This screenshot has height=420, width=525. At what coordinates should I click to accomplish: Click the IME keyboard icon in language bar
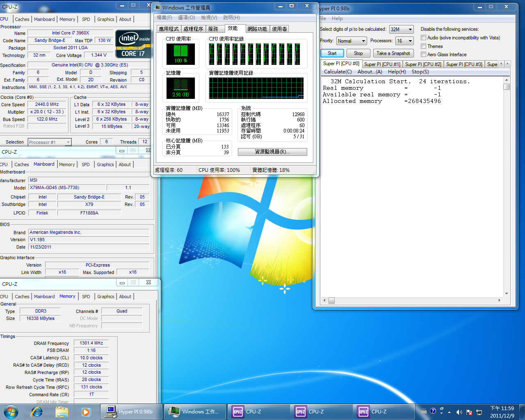point(424,411)
